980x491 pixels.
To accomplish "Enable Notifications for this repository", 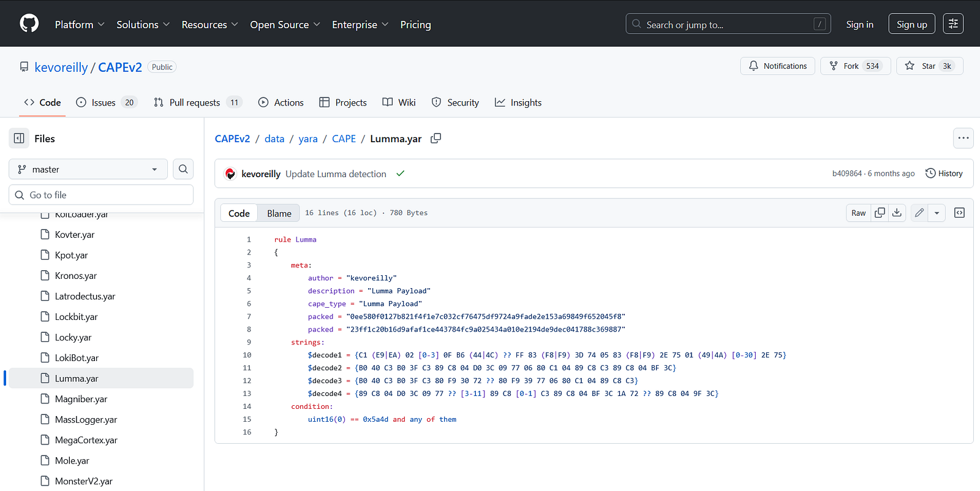I will [x=778, y=66].
